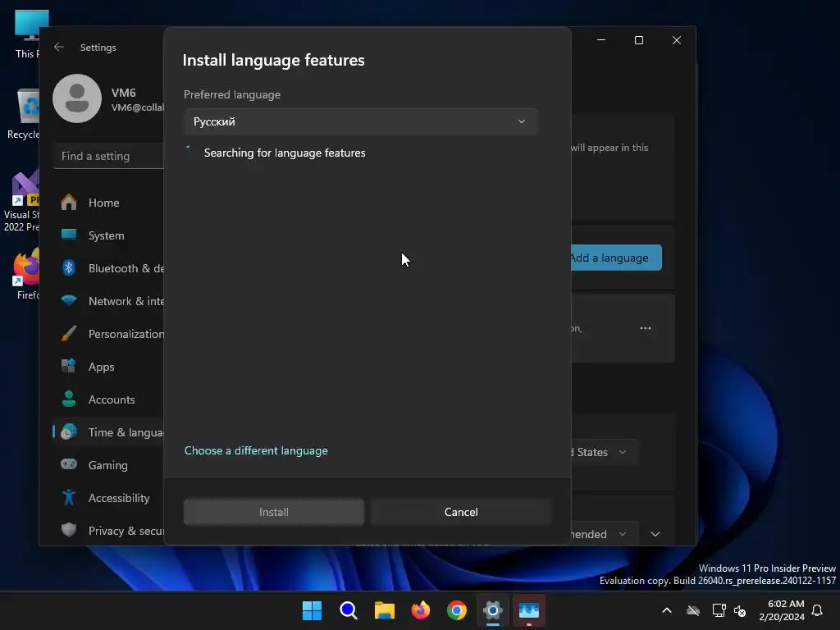
Task: Click the Network wifi icon
Action: click(69, 301)
